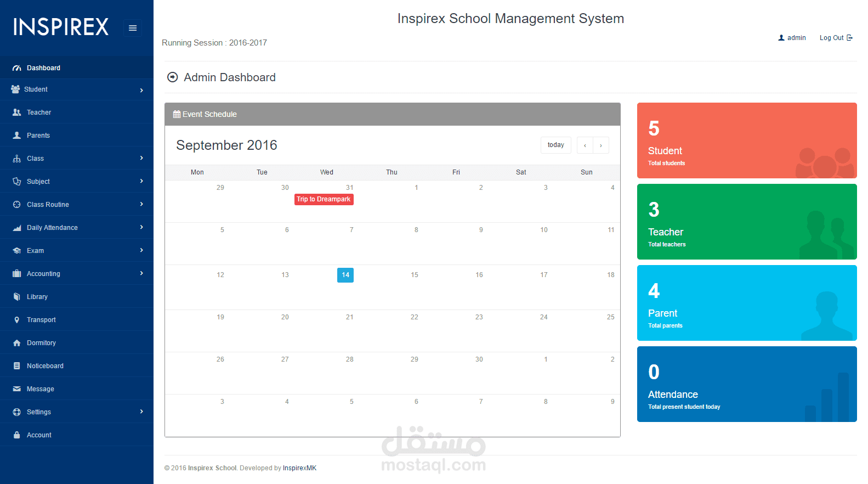Click the Daily Attendance chart icon
The width and height of the screenshot is (868, 484).
pos(17,228)
